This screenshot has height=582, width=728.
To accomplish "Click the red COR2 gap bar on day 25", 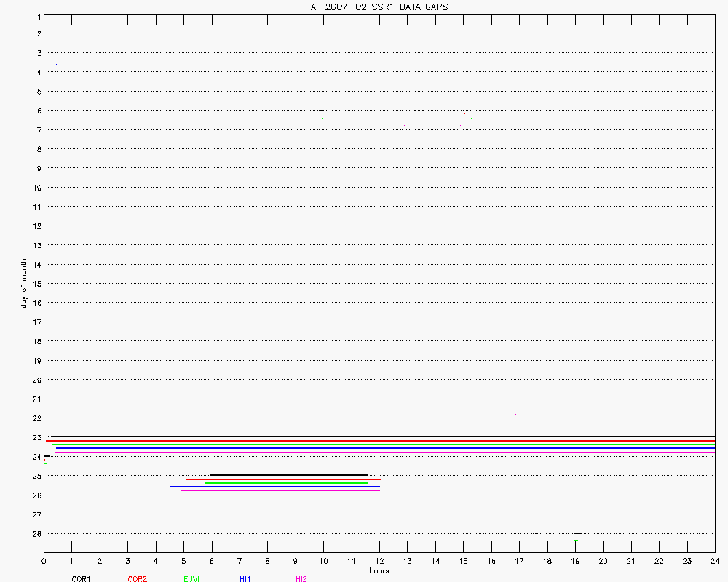I will pos(282,479).
